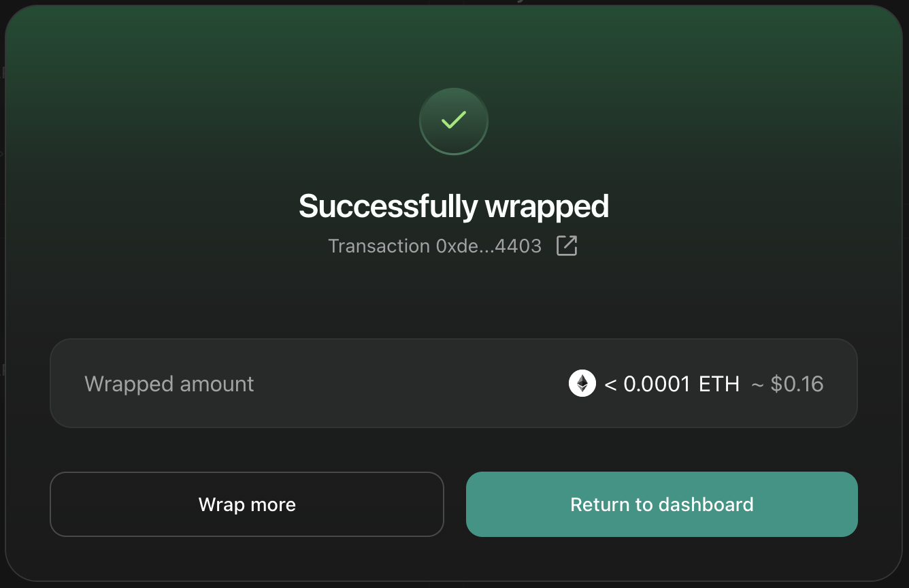Click the ETH ticker after the amount

(719, 384)
